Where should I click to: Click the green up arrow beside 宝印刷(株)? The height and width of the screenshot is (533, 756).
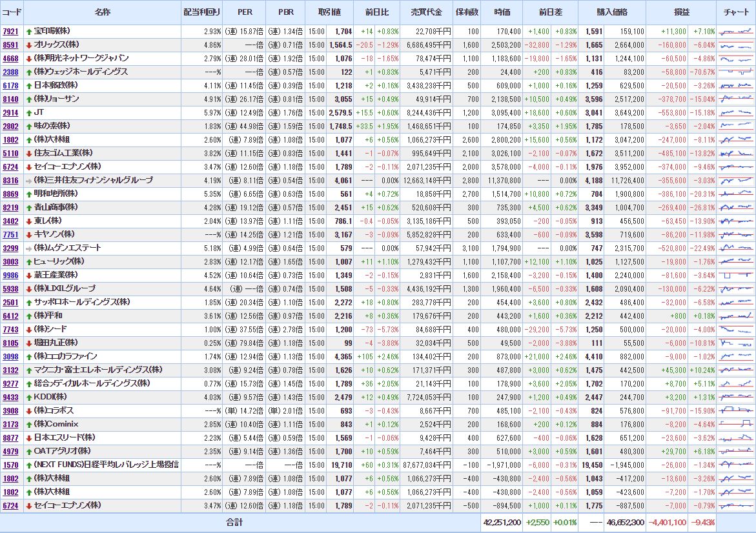click(29, 32)
